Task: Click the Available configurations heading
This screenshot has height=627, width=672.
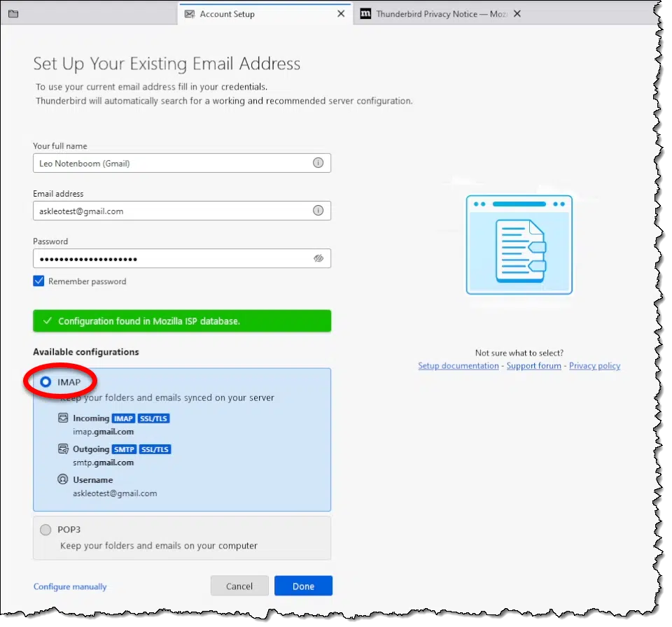Action: point(86,352)
